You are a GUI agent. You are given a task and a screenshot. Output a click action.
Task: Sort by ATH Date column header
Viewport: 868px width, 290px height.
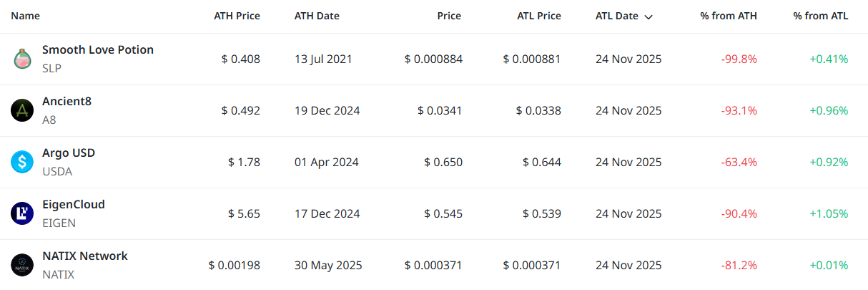click(317, 16)
